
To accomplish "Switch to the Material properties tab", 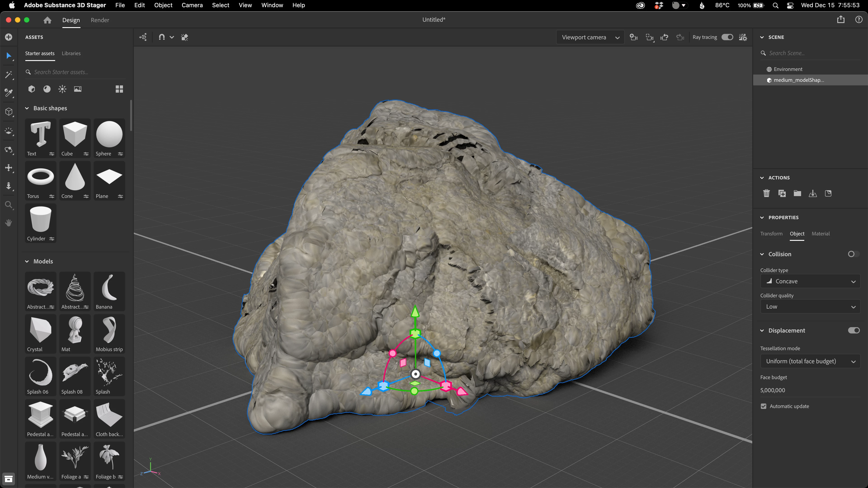I will (x=821, y=233).
